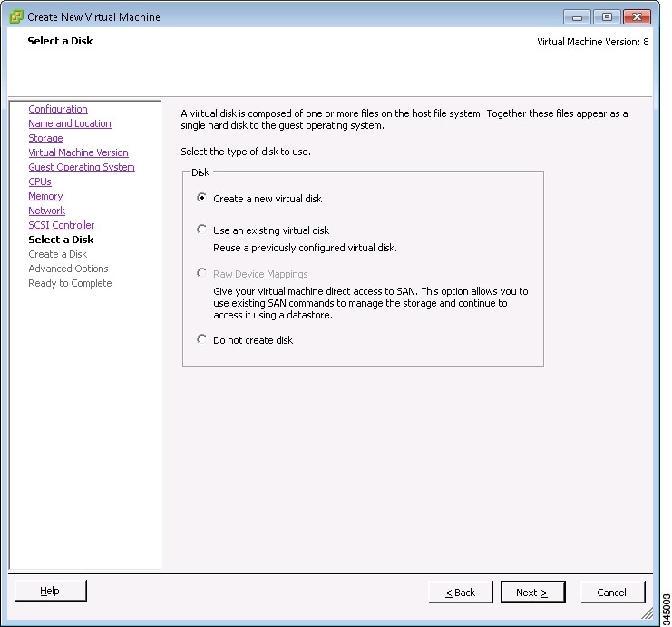The image size is (672, 627).
Task: Go to Guest Operating System step
Action: point(82,167)
